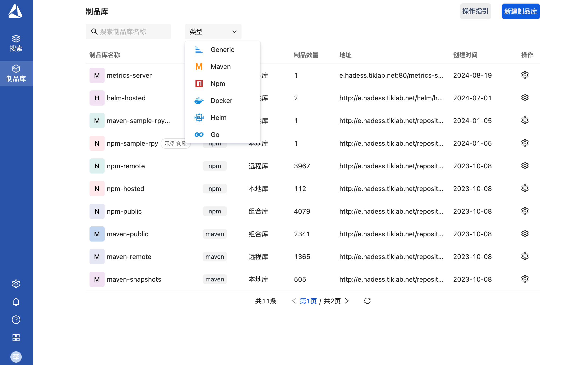Select Helm type option
This screenshot has height=365, width=588.
[x=218, y=118]
